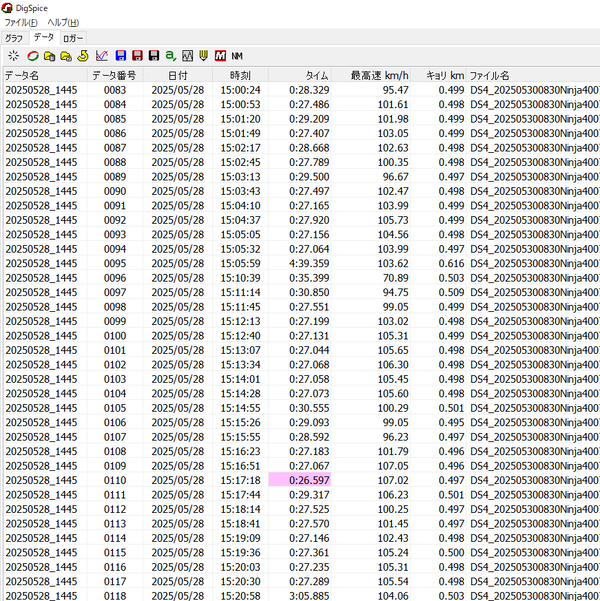Click top speed value 70.89
The image size is (600, 601).
tap(396, 278)
